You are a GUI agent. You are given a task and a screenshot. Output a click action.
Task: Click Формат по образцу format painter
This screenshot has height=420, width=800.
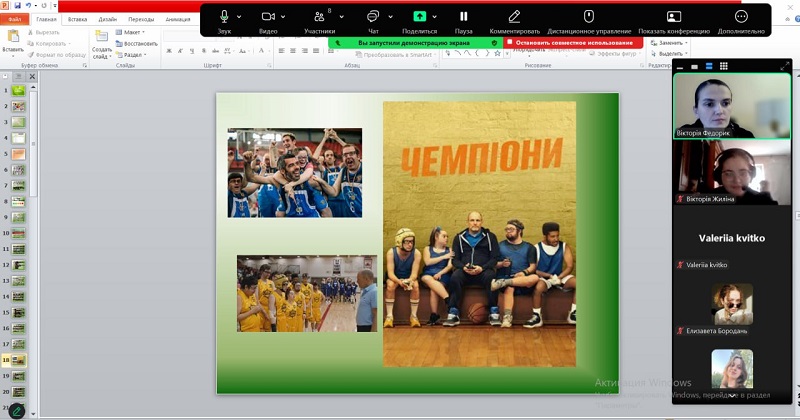(57, 55)
